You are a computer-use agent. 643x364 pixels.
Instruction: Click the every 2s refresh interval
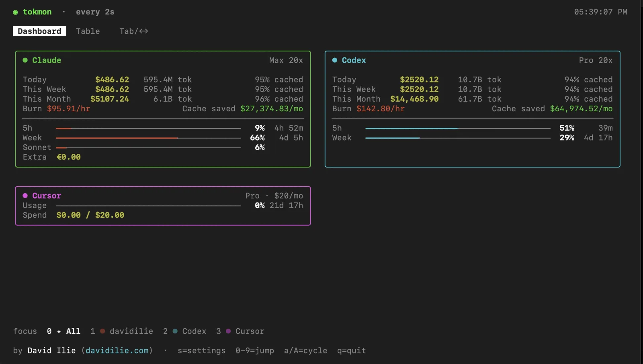click(95, 12)
